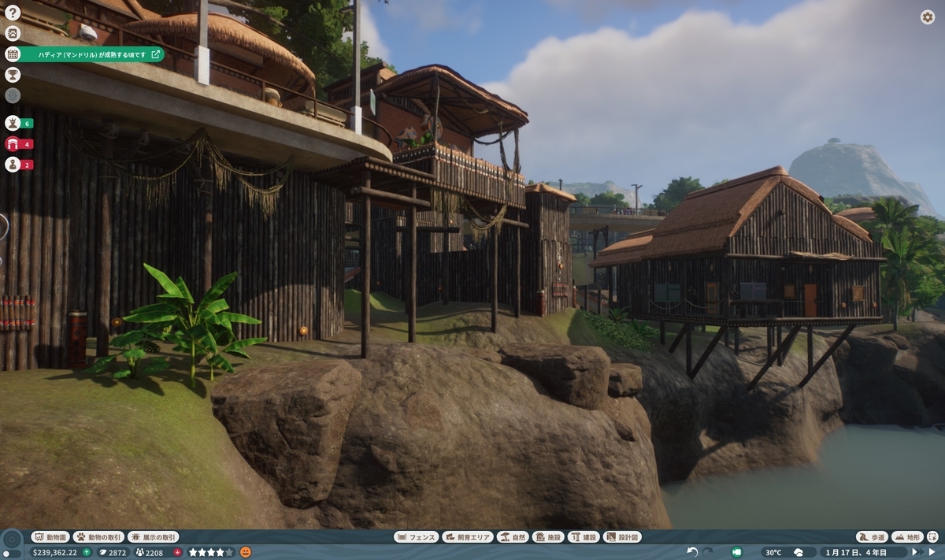Viewport: 945px width, 560px height.
Task: Open the 展示の取引 exhibit trading menu
Action: tap(153, 537)
